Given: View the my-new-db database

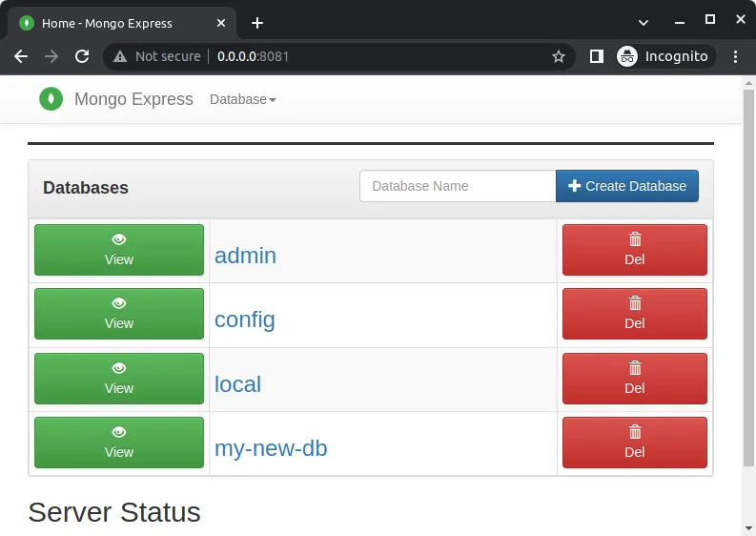Looking at the screenshot, I should point(119,443).
